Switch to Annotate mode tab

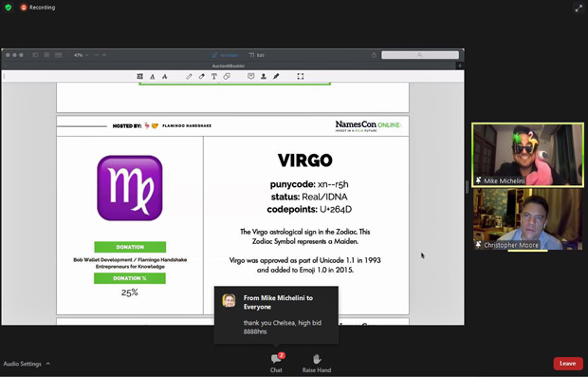[x=225, y=55]
